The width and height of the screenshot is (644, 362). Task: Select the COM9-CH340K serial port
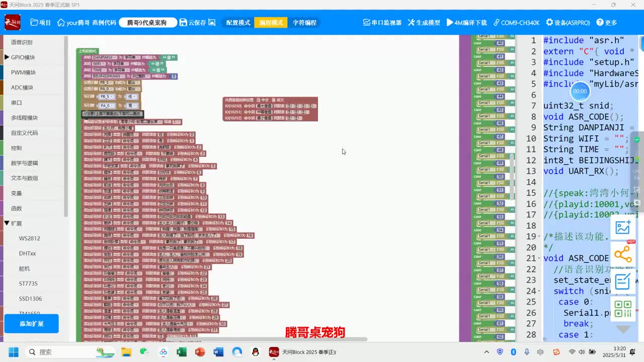[x=517, y=23]
